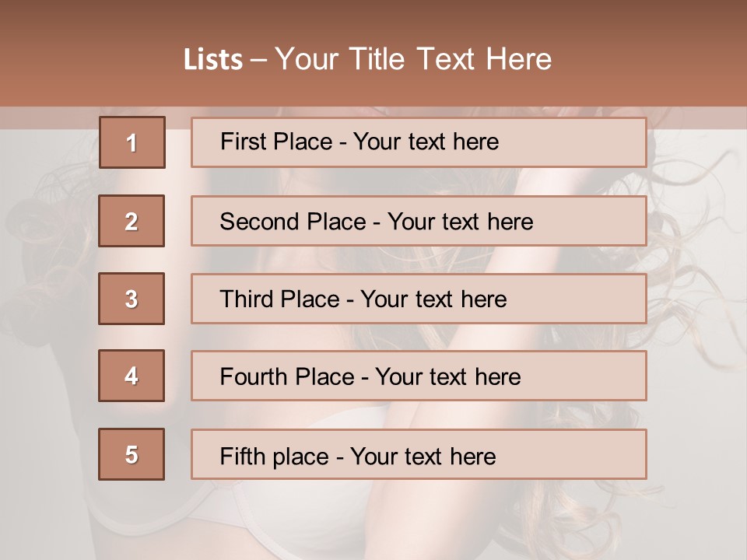Select the number 2 box
Screen dimensions: 747x560
132,221
